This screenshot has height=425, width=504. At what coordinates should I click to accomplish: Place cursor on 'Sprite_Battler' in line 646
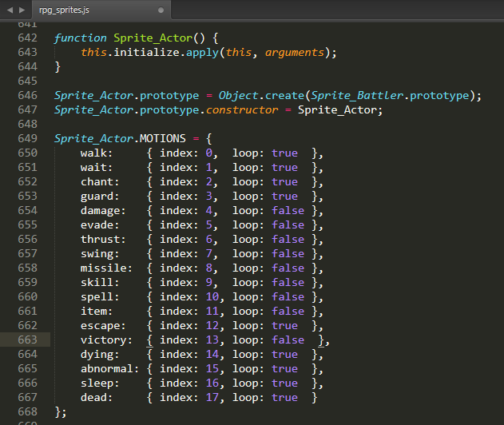(x=357, y=96)
